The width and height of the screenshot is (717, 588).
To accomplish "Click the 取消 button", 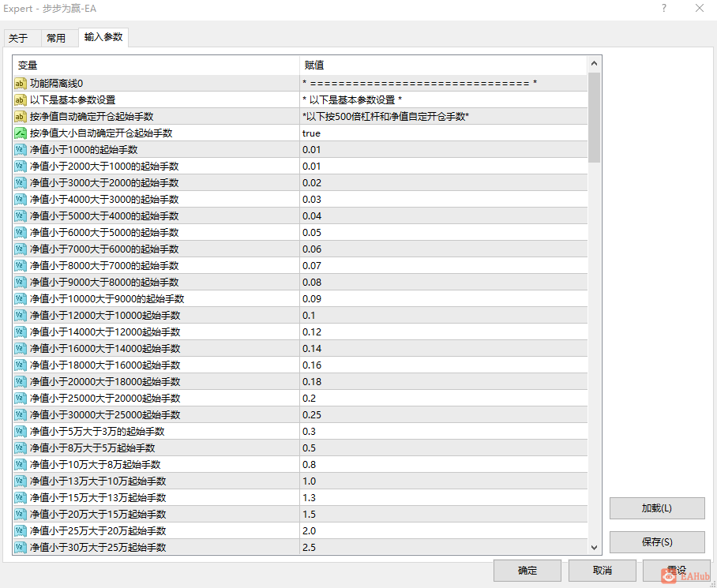I will (603, 570).
